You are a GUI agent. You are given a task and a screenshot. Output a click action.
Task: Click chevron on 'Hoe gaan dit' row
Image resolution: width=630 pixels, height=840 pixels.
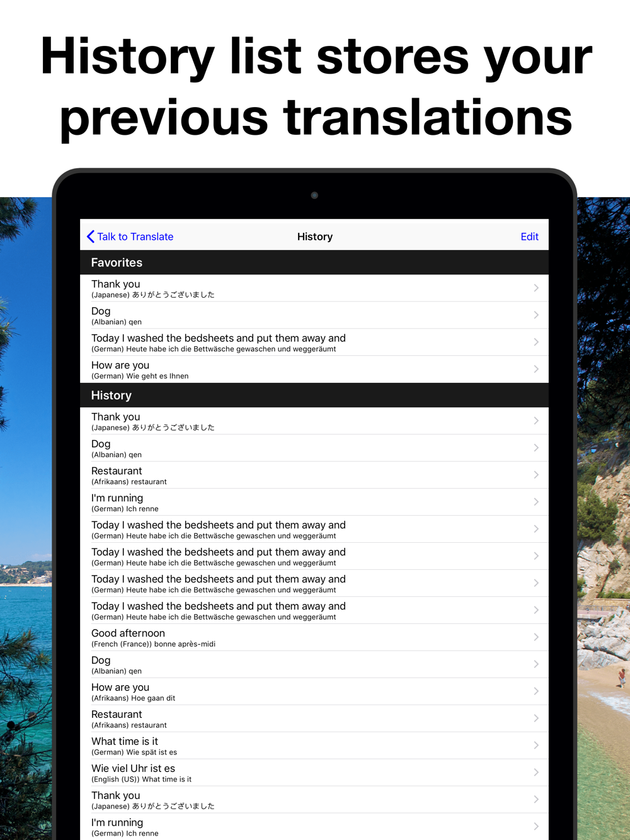point(536,691)
